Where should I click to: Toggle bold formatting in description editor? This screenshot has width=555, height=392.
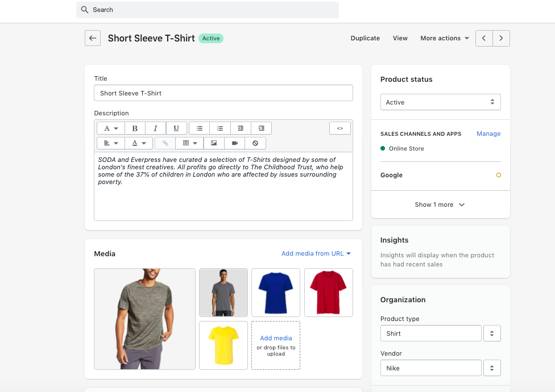point(135,128)
